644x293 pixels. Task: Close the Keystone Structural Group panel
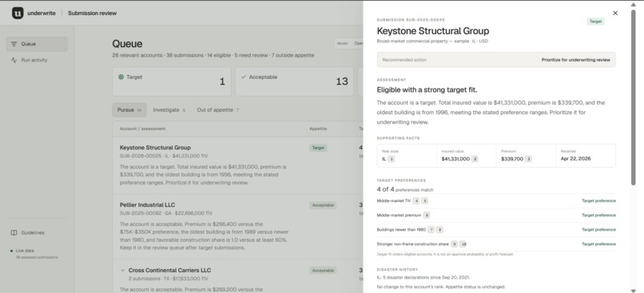click(x=615, y=13)
